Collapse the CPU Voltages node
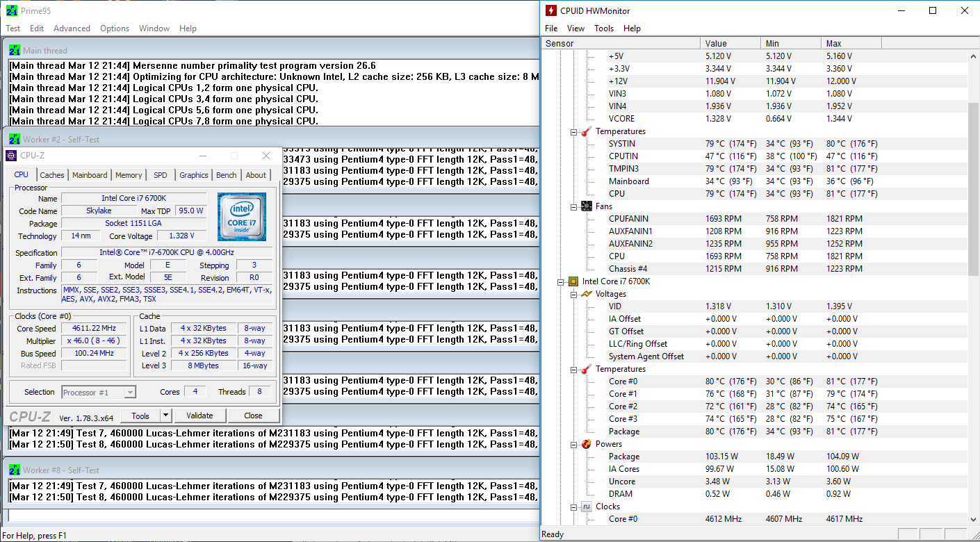Image resolution: width=980 pixels, height=542 pixels. (574, 294)
